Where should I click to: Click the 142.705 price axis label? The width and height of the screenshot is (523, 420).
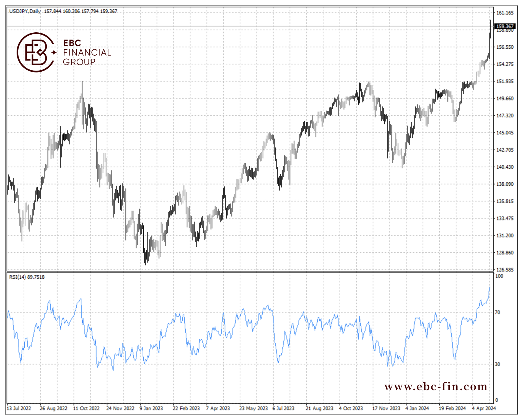(505, 150)
